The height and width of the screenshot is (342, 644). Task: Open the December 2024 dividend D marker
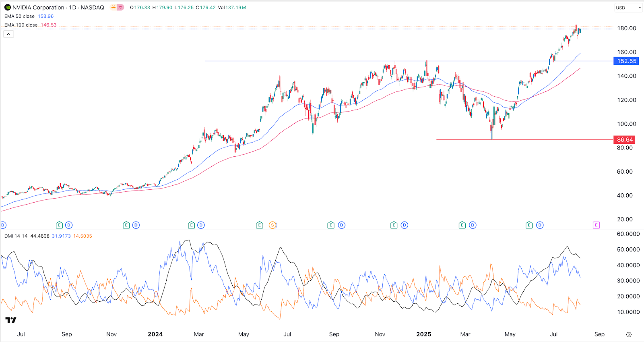point(405,225)
